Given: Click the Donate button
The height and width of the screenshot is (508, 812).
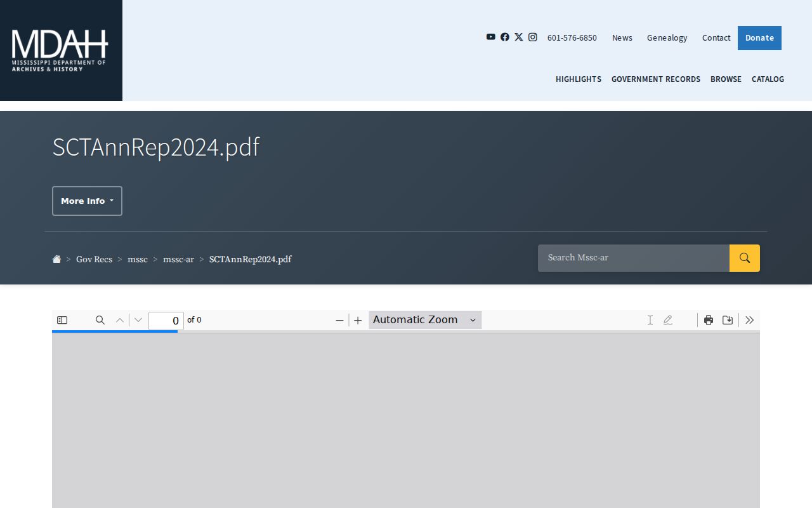Looking at the screenshot, I should click(759, 38).
